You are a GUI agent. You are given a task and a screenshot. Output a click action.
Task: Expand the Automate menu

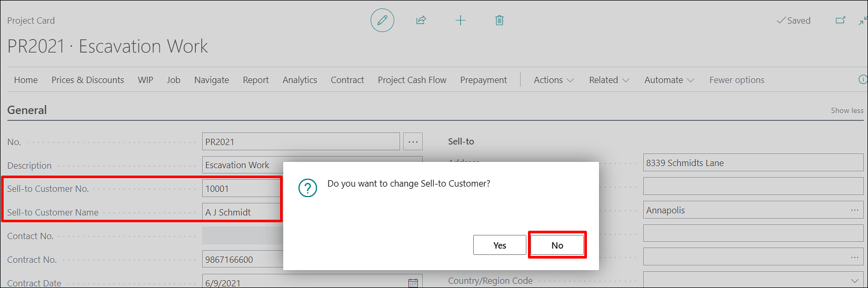click(670, 80)
